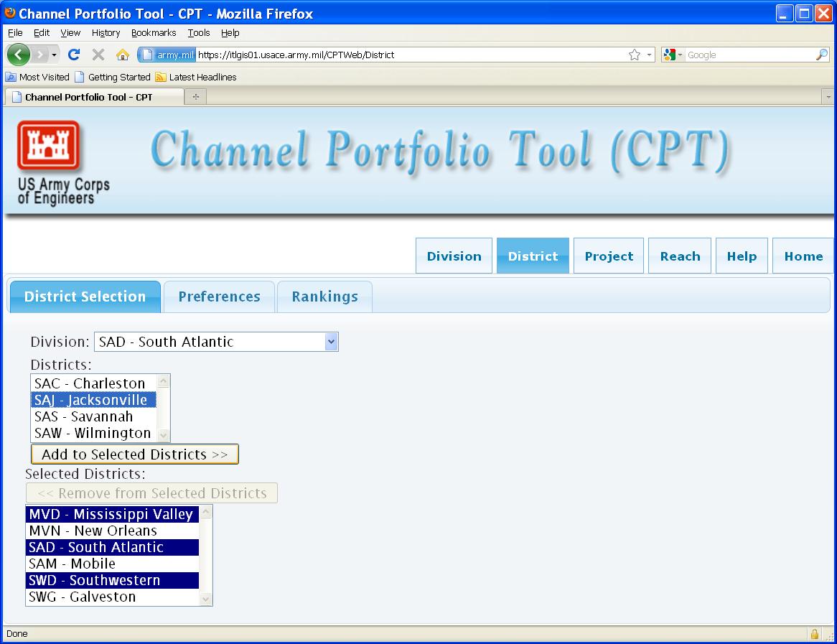Open the address bar history dropdown arrow

pos(649,55)
